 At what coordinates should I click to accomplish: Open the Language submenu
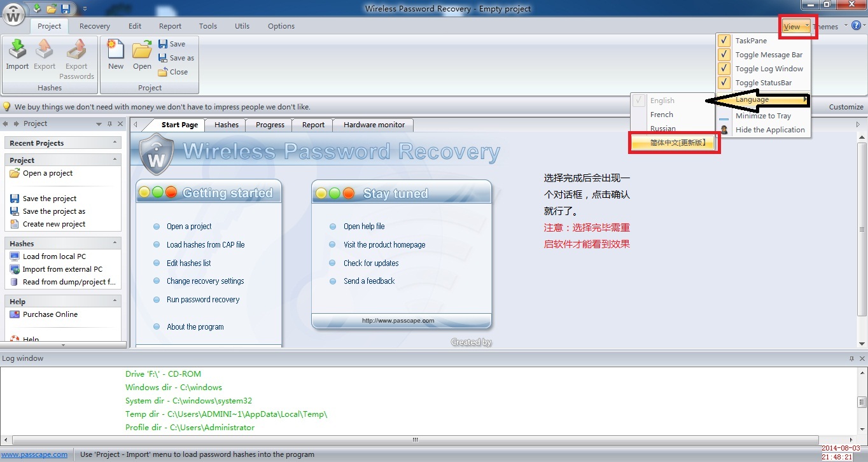click(x=764, y=100)
